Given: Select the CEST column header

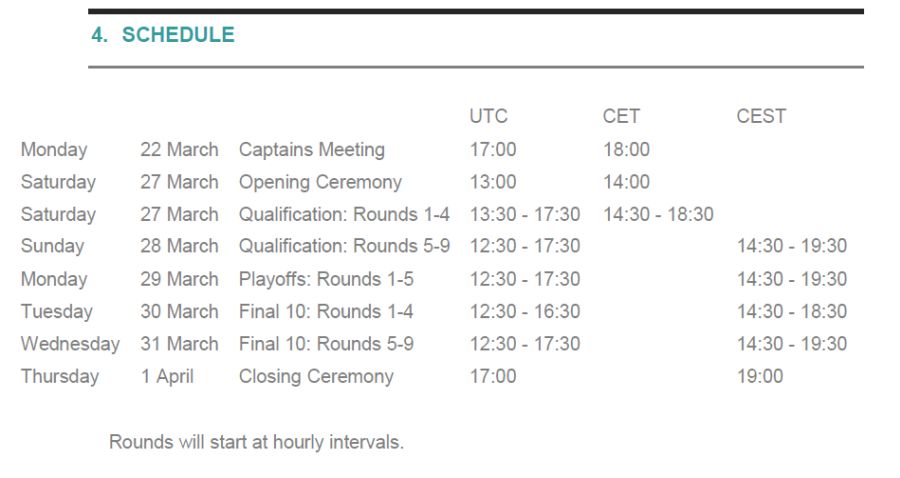Looking at the screenshot, I should [x=761, y=116].
